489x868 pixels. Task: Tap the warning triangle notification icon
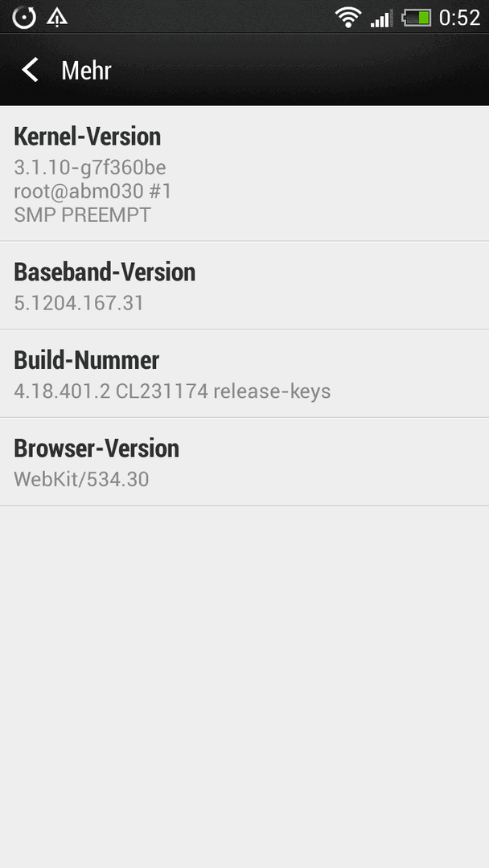pos(57,18)
